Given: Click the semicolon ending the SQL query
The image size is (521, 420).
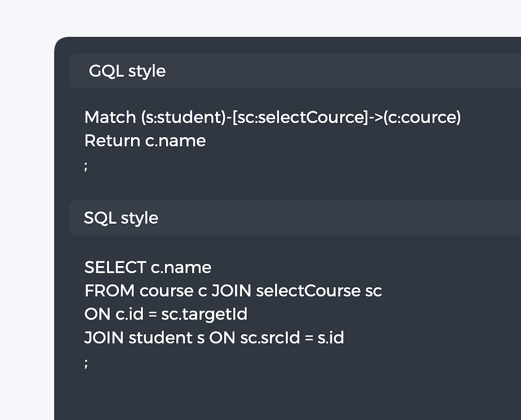Looking at the screenshot, I should pos(86,362).
